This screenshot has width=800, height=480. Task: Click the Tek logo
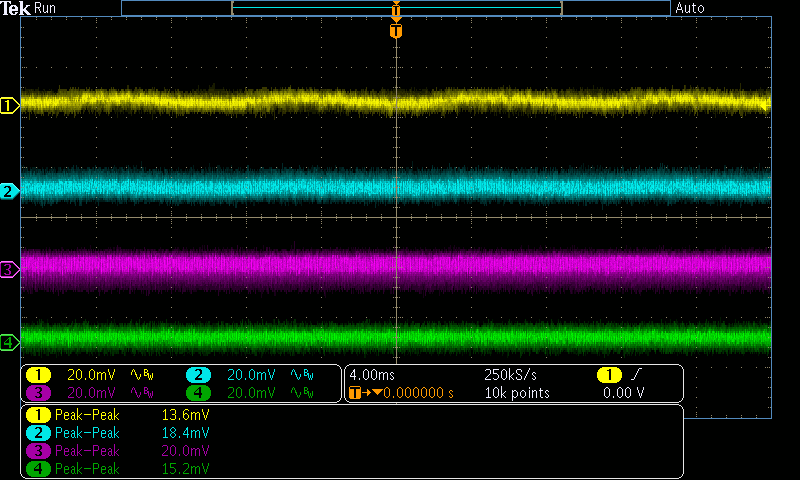(x=16, y=8)
